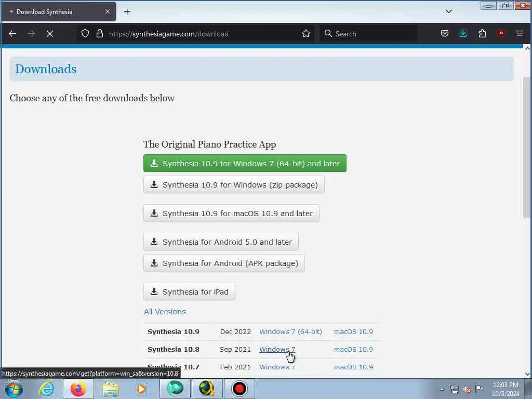The width and height of the screenshot is (532, 399).
Task: Open the extensions puzzle icon
Action: (482, 33)
